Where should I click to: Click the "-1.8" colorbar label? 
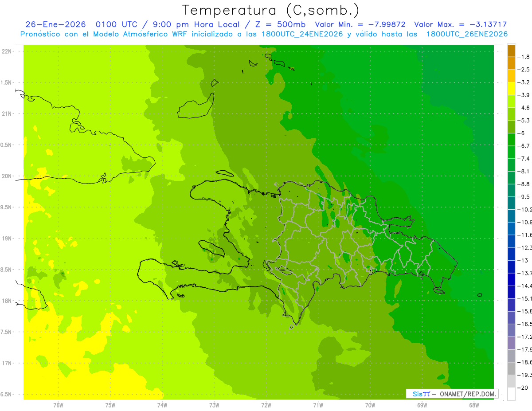point(524,57)
